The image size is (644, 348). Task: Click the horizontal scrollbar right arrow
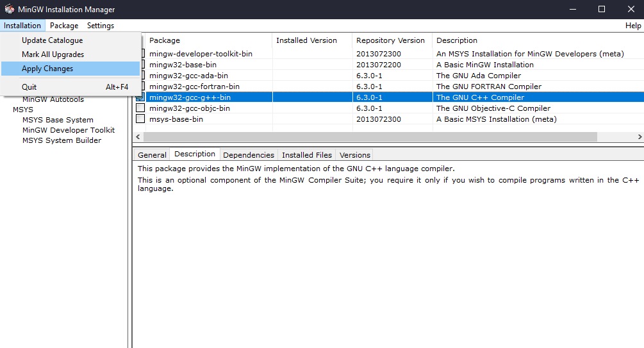[640, 137]
